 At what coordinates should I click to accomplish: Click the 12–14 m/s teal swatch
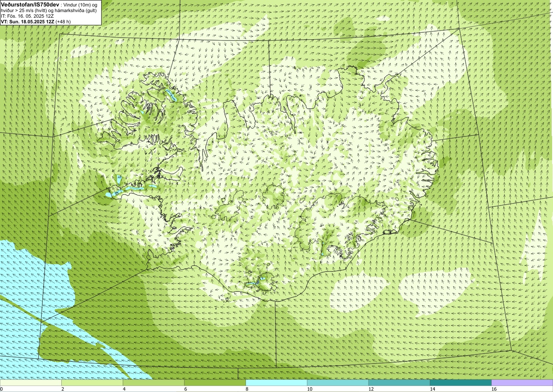399,383
